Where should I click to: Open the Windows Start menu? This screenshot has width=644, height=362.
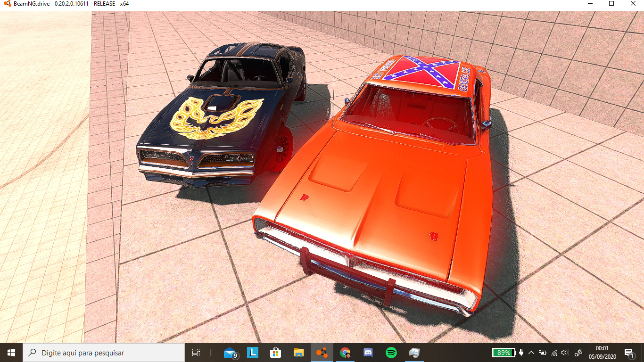(x=11, y=352)
